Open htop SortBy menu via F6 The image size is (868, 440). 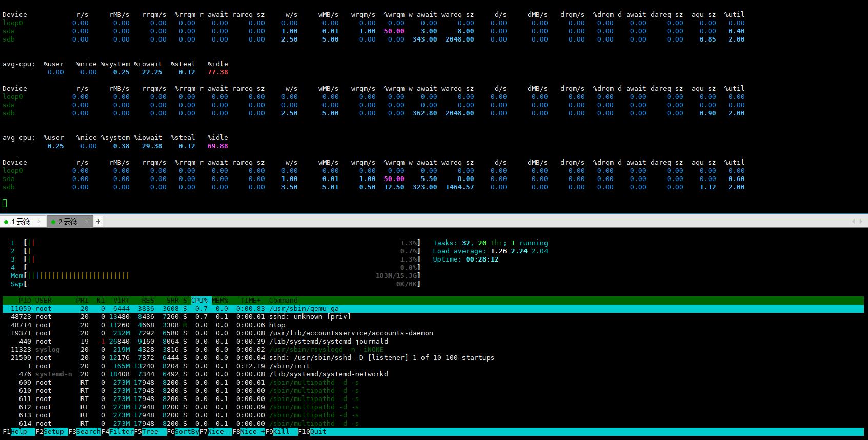point(183,432)
